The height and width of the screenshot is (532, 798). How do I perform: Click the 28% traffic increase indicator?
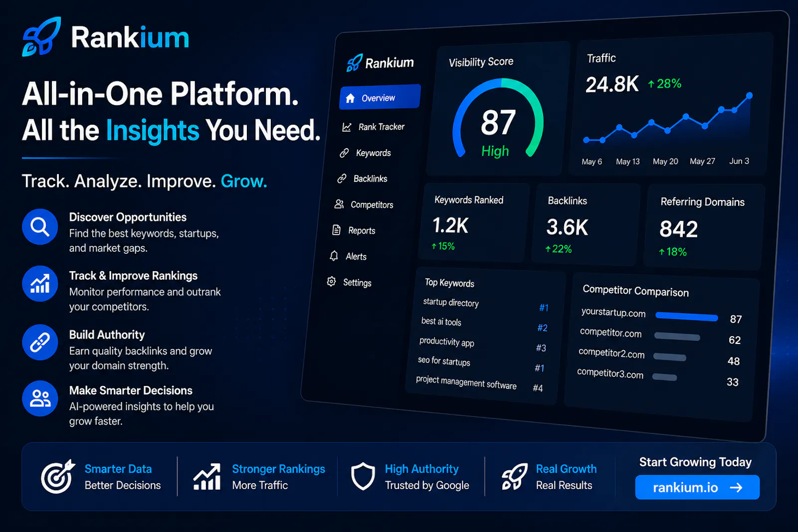pyautogui.click(x=664, y=84)
